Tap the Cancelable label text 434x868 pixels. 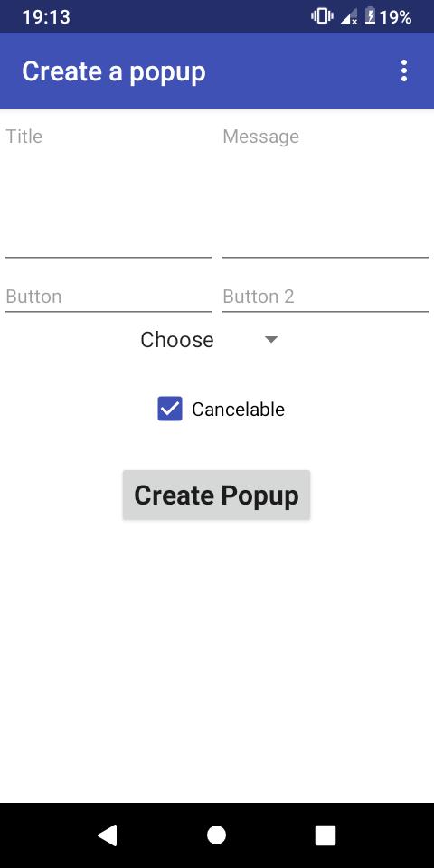click(x=238, y=410)
